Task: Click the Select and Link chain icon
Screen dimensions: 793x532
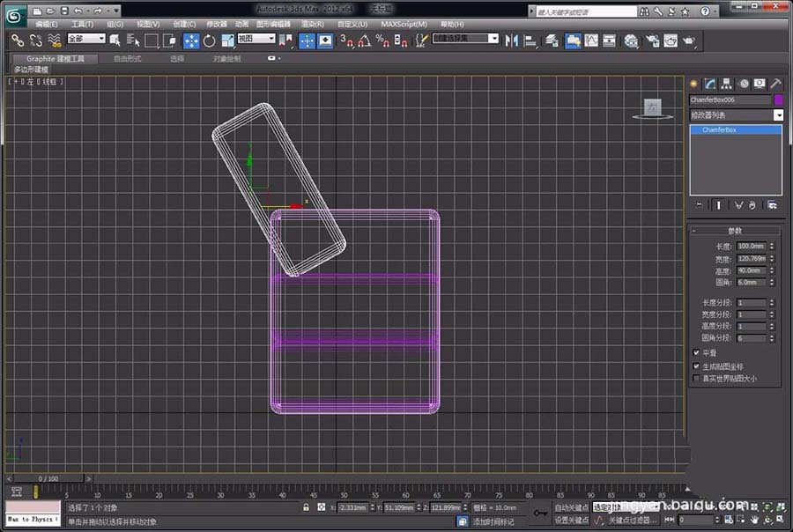Action: [17, 41]
